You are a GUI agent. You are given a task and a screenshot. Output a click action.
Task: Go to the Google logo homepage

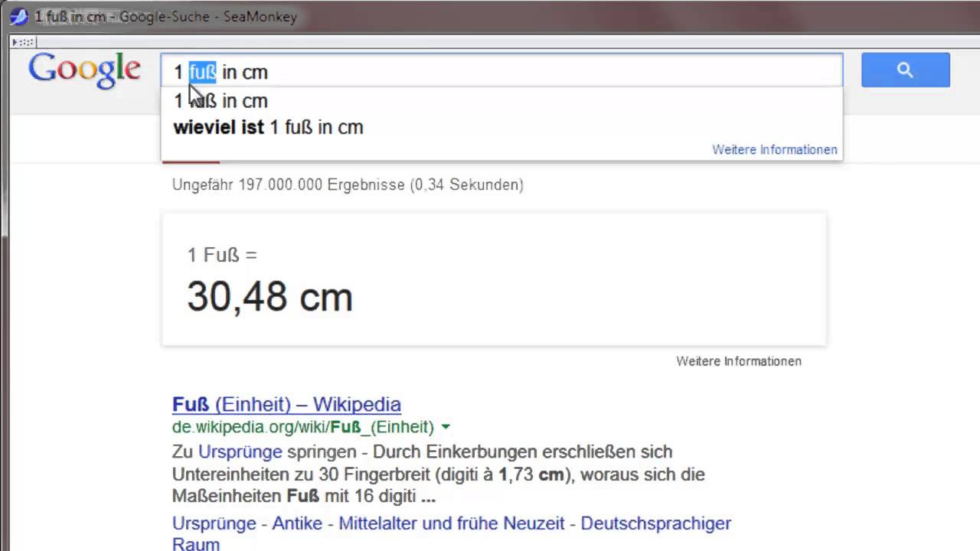click(x=84, y=70)
